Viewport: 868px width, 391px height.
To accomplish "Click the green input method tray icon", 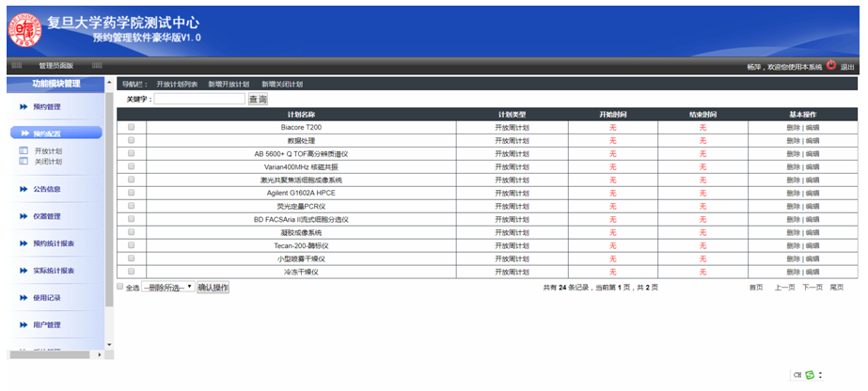I will (x=809, y=374).
